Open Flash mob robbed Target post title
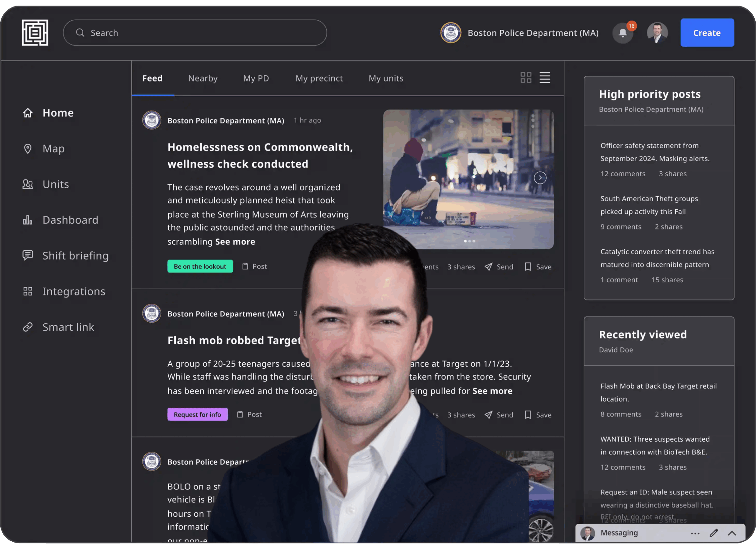This screenshot has width=756, height=552. click(x=234, y=340)
